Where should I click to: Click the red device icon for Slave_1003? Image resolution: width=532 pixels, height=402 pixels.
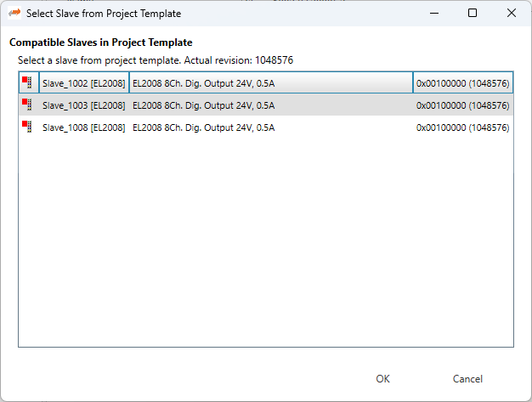[27, 105]
